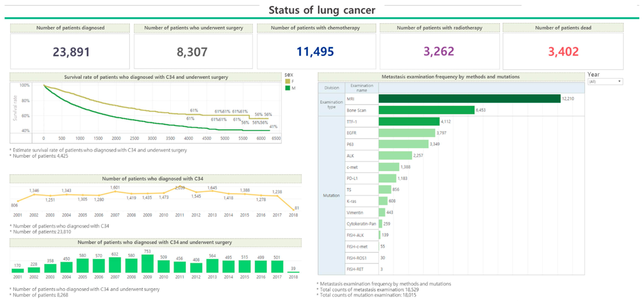
Task: Click the TTF-1 mutation bar
Action: (409, 122)
